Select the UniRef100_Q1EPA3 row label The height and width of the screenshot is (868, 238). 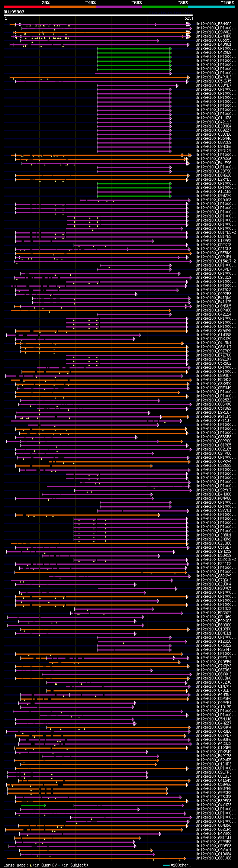pos(213,241)
